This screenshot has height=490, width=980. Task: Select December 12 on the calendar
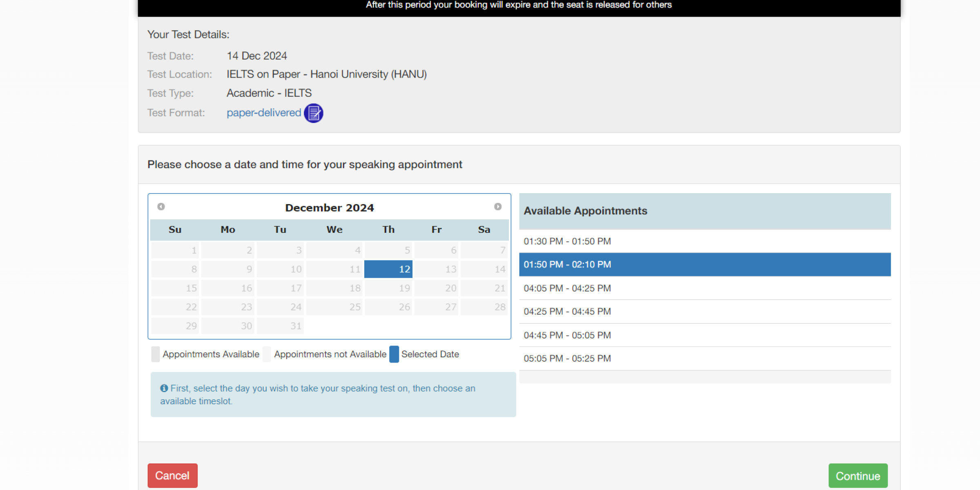pos(388,269)
